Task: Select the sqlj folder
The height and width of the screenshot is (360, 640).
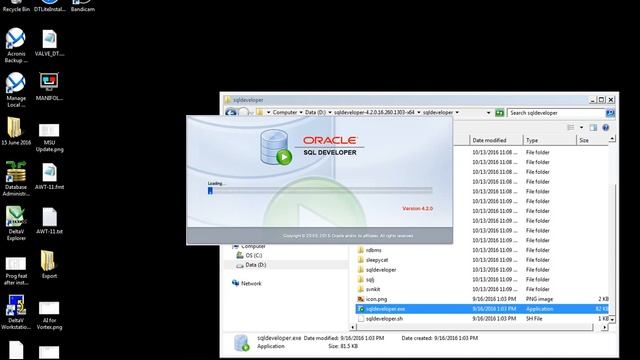Action: point(370,280)
